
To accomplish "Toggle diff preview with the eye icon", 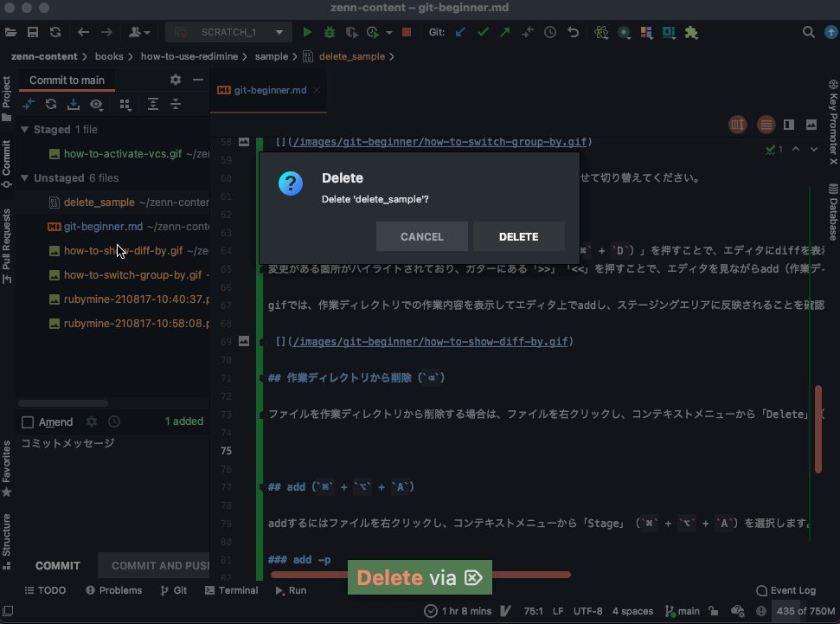I will tap(96, 104).
